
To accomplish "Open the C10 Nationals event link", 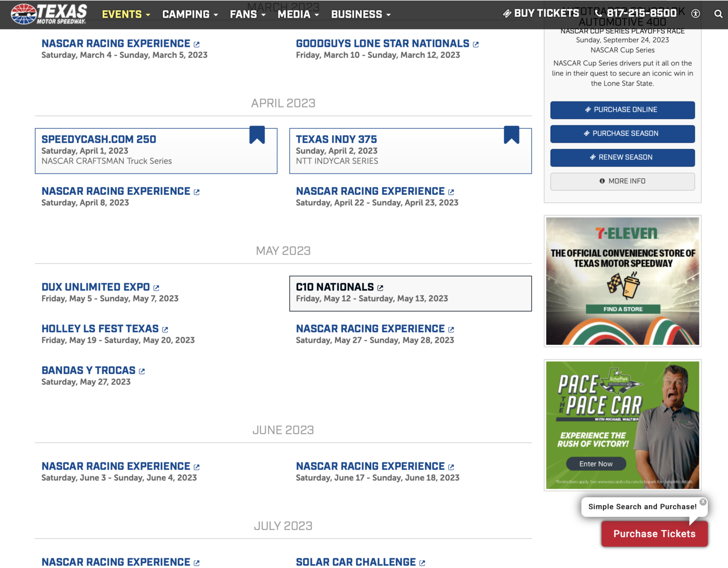I will coord(335,287).
